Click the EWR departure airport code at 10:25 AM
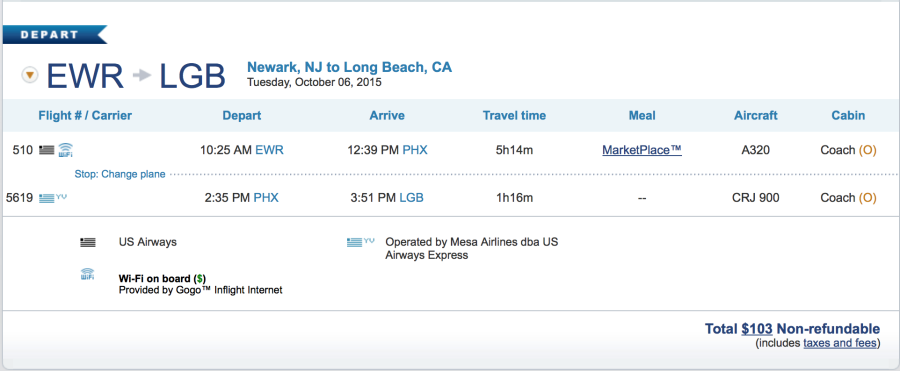 pos(269,150)
